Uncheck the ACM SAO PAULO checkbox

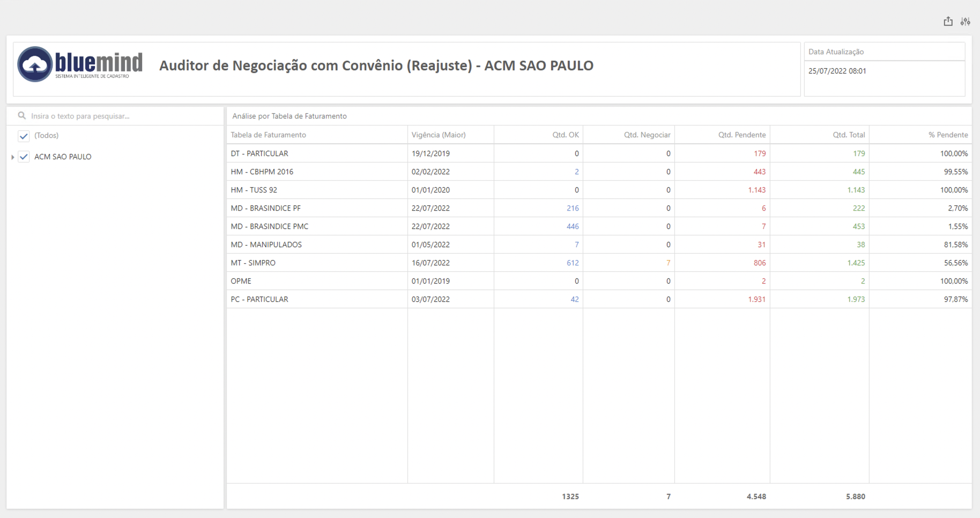pyautogui.click(x=24, y=157)
